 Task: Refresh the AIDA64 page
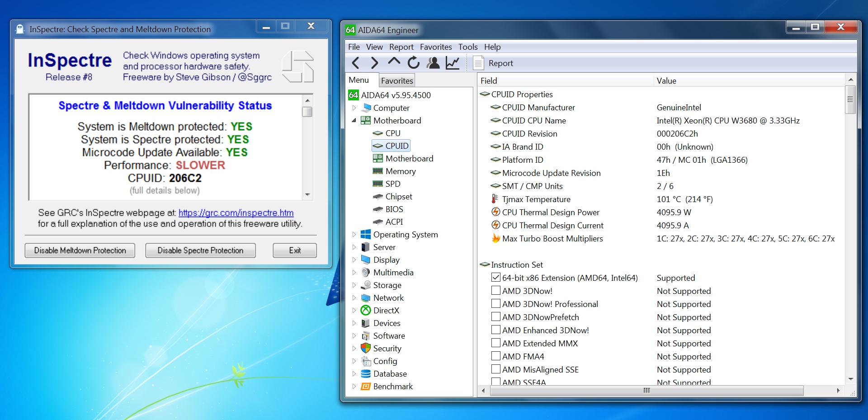pos(413,63)
